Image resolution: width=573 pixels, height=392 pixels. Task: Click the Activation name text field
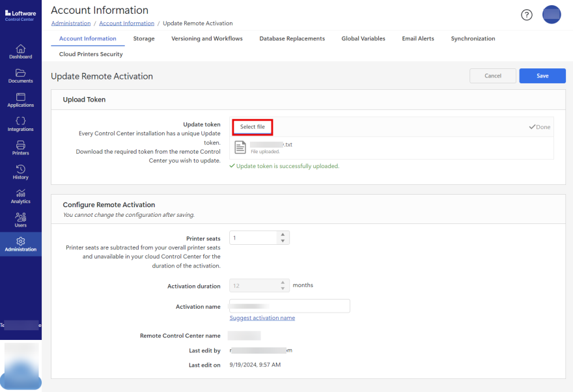[290, 306]
